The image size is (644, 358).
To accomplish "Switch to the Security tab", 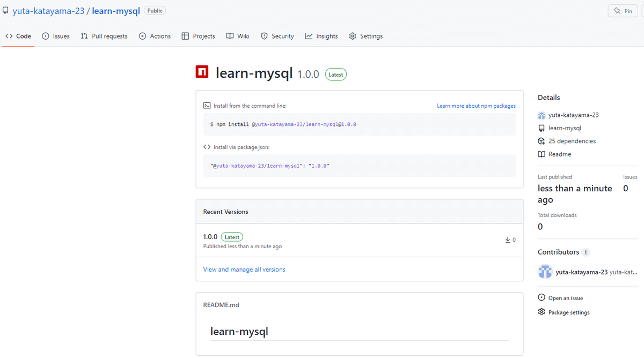I will tap(277, 36).
